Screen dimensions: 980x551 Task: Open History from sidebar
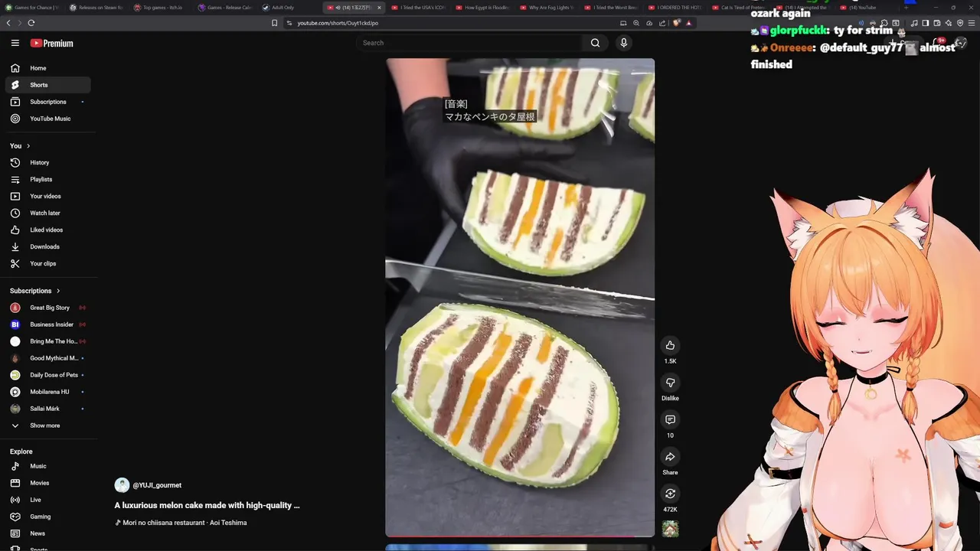coord(47,162)
